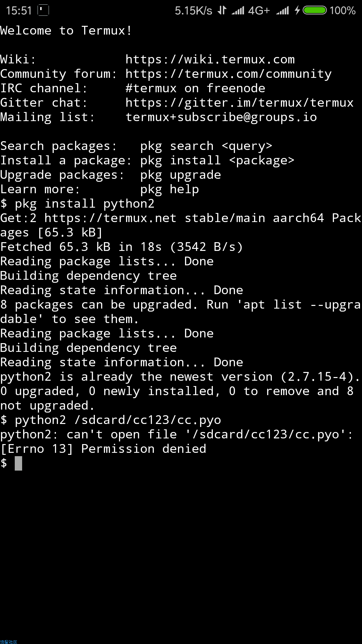Tap the data transfer arrows icon
This screenshot has width=362, height=644.
coord(222,10)
